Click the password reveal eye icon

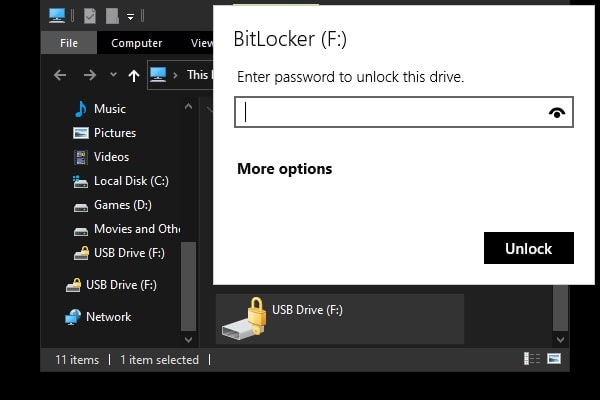point(557,113)
